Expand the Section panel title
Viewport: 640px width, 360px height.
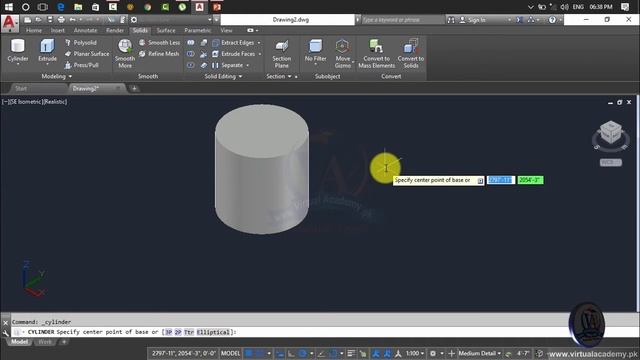pos(279,76)
